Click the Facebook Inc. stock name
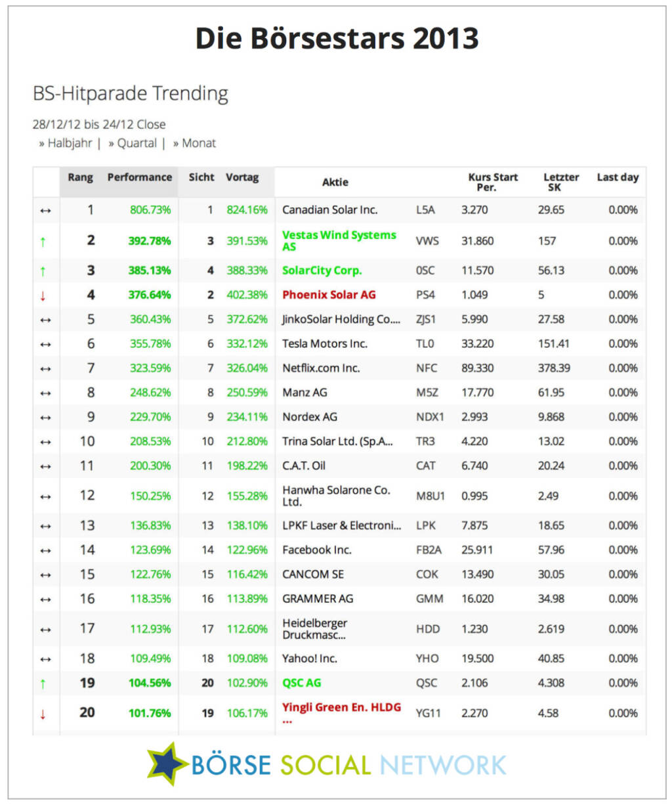 coord(316,550)
